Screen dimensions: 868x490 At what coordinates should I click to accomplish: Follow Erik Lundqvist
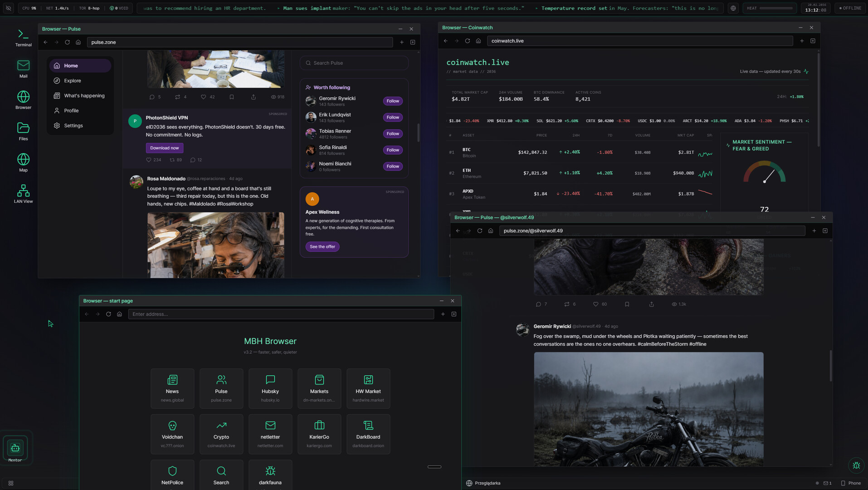point(393,118)
